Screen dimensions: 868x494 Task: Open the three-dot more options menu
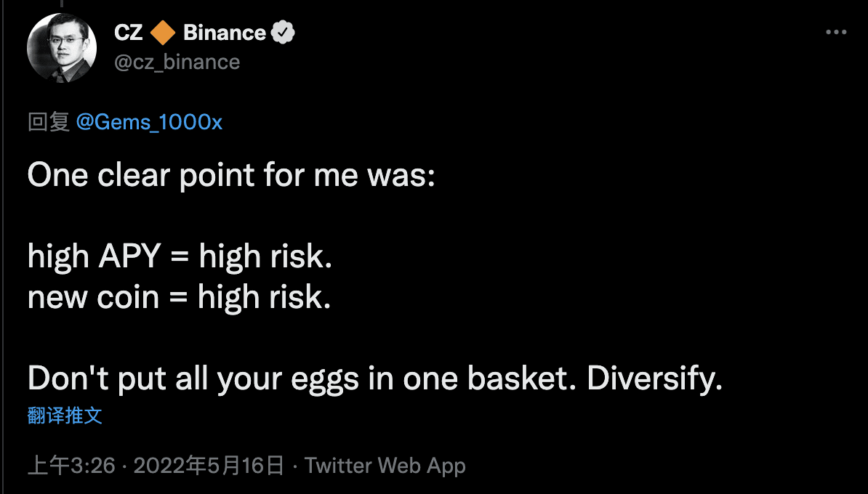[836, 33]
